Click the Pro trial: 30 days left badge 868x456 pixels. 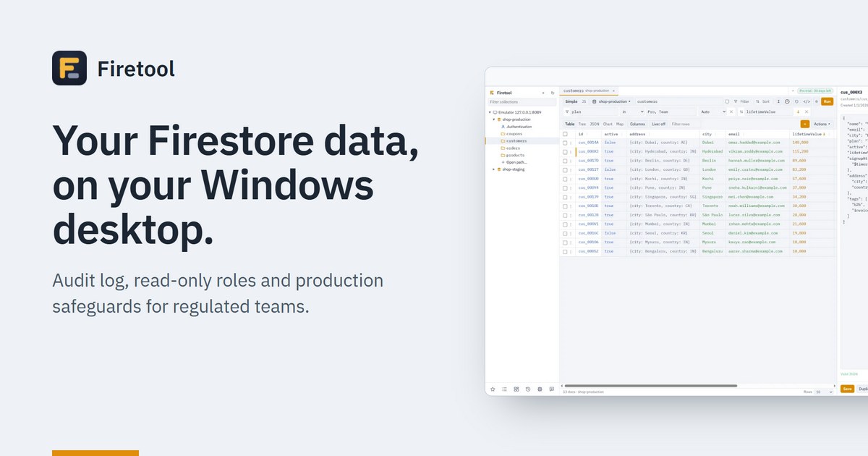815,90
